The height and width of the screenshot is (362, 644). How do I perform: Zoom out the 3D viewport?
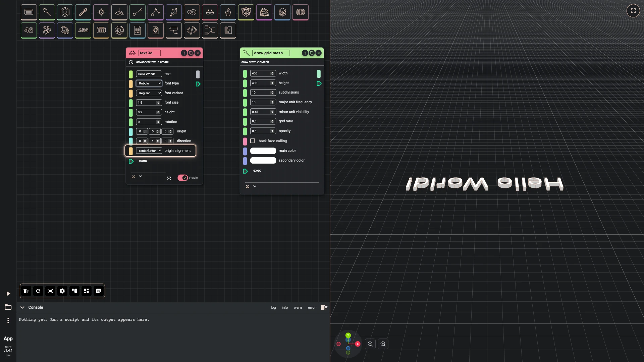click(370, 344)
